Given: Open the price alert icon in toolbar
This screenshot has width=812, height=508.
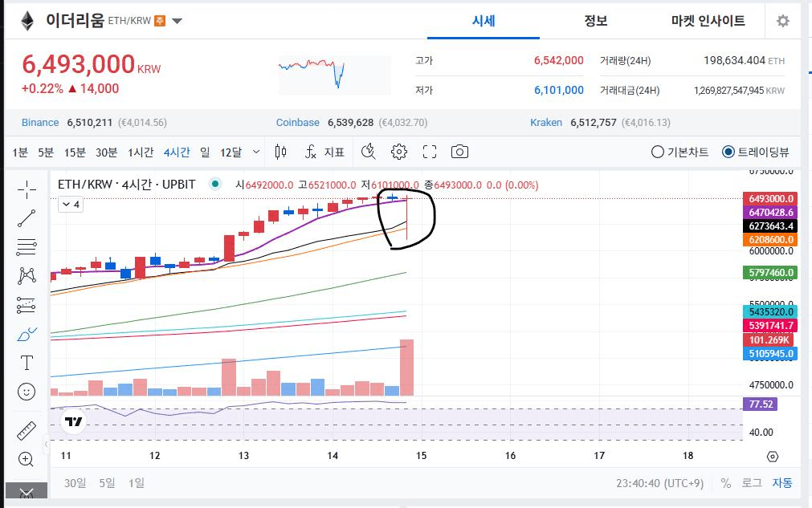Looking at the screenshot, I should coord(368,151).
